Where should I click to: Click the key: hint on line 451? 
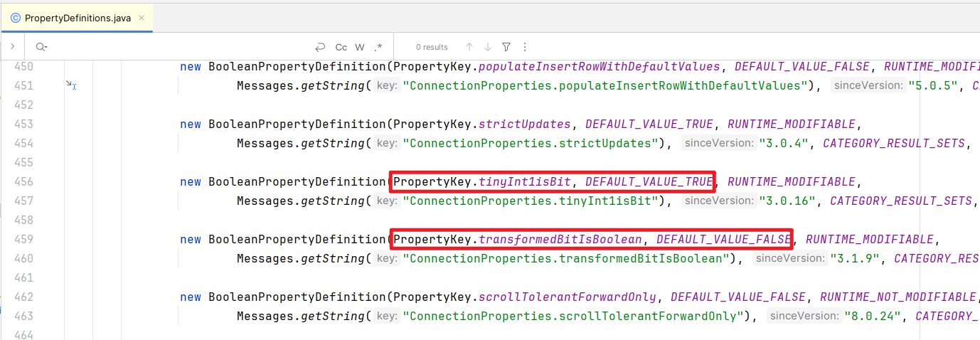tap(387, 85)
